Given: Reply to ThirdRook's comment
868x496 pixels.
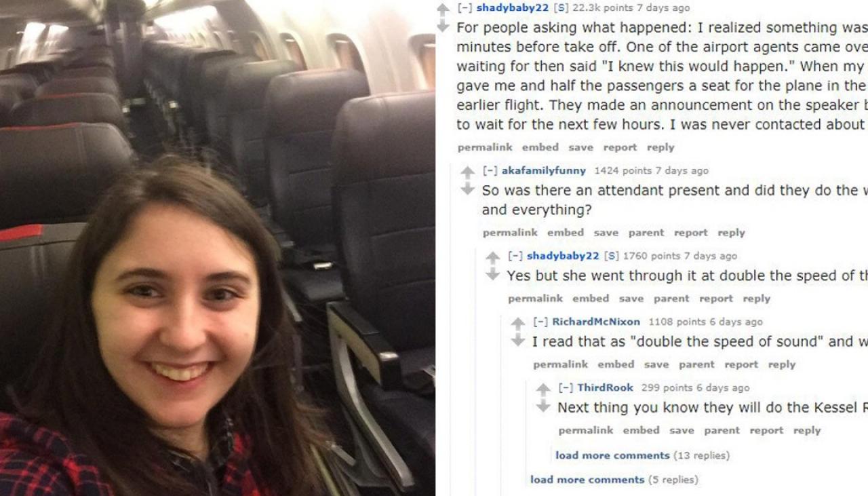Looking at the screenshot, I should [807, 430].
